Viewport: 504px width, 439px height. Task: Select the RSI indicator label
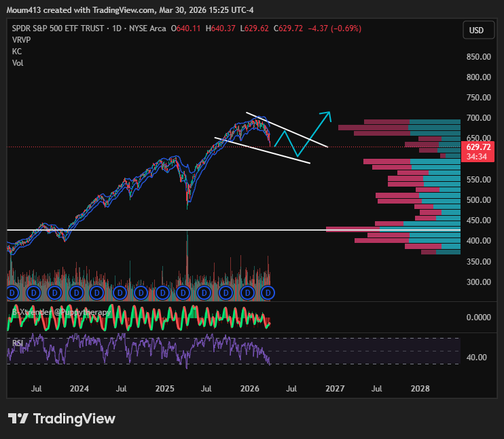pyautogui.click(x=18, y=343)
